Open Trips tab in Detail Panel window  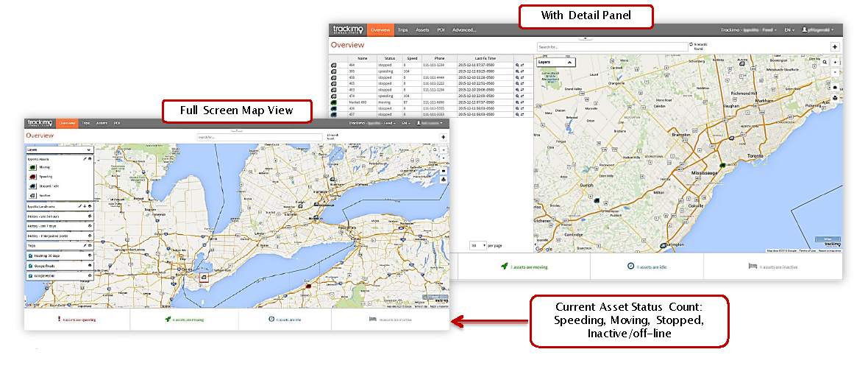click(403, 30)
